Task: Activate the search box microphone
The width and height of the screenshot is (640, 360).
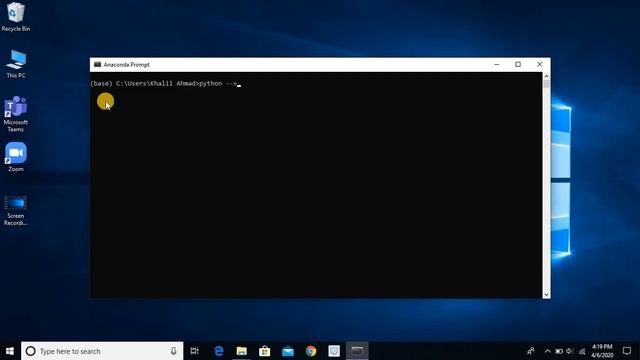Action: pyautogui.click(x=173, y=351)
